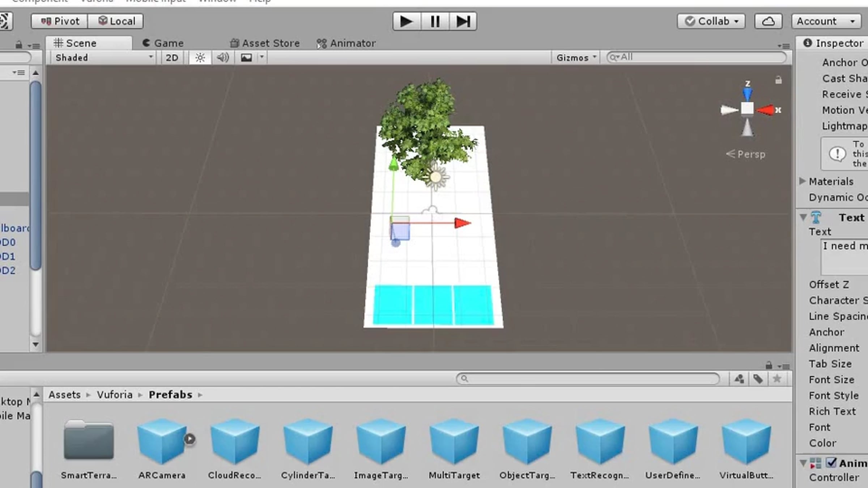Switch to the Game tab

(163, 43)
